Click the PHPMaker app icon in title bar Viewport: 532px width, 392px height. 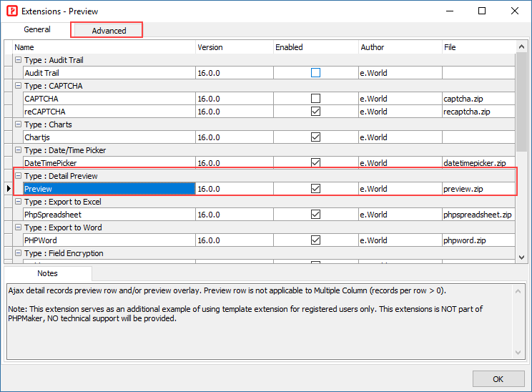(x=11, y=11)
